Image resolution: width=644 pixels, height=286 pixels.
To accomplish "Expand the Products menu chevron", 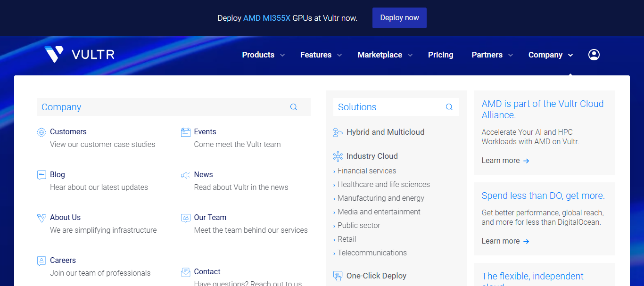I will click(x=282, y=55).
